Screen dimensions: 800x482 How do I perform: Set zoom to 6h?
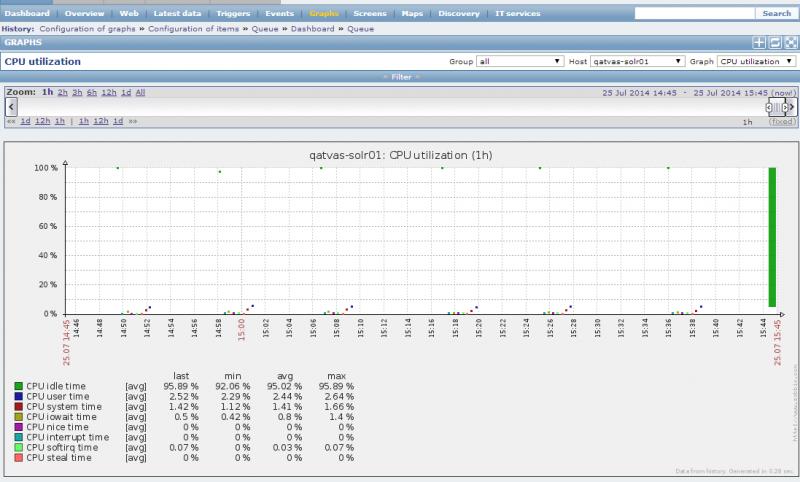tap(91, 92)
